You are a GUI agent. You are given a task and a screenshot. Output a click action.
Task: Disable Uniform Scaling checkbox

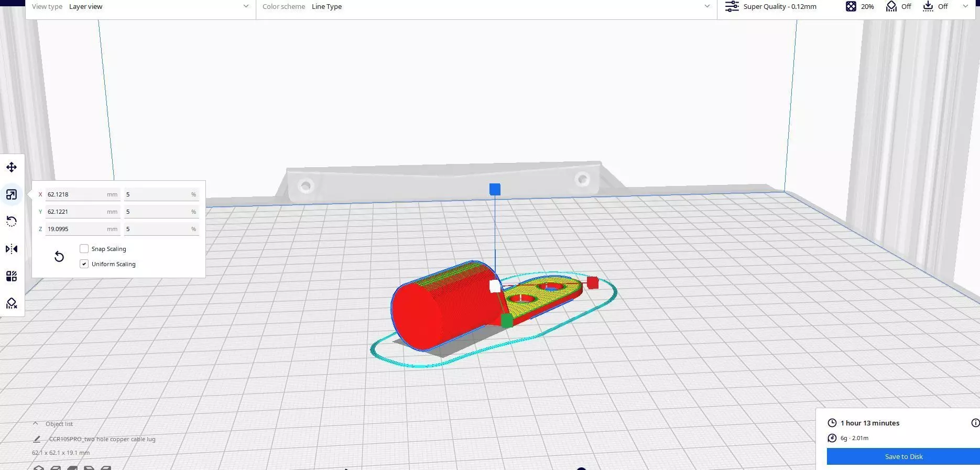click(x=84, y=264)
